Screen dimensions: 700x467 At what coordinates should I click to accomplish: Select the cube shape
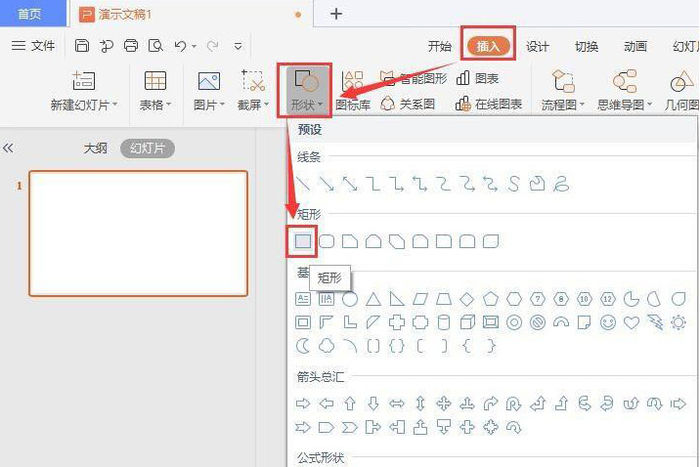[467, 322]
